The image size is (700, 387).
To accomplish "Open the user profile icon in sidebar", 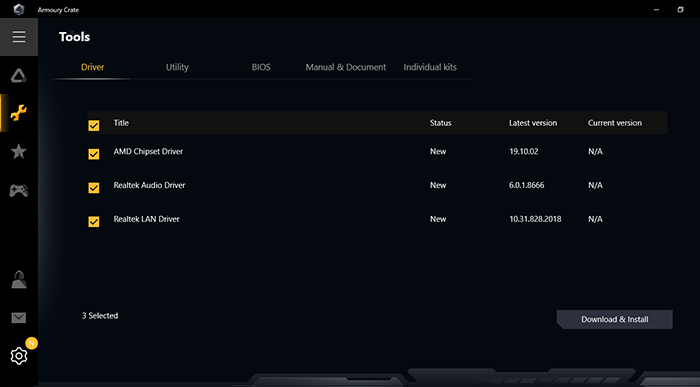I will [x=19, y=279].
